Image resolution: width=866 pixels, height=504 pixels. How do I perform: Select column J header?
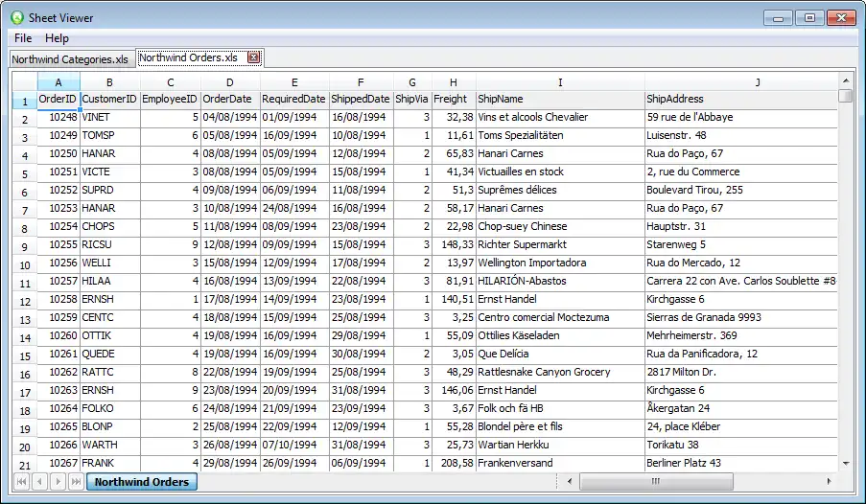click(741, 82)
